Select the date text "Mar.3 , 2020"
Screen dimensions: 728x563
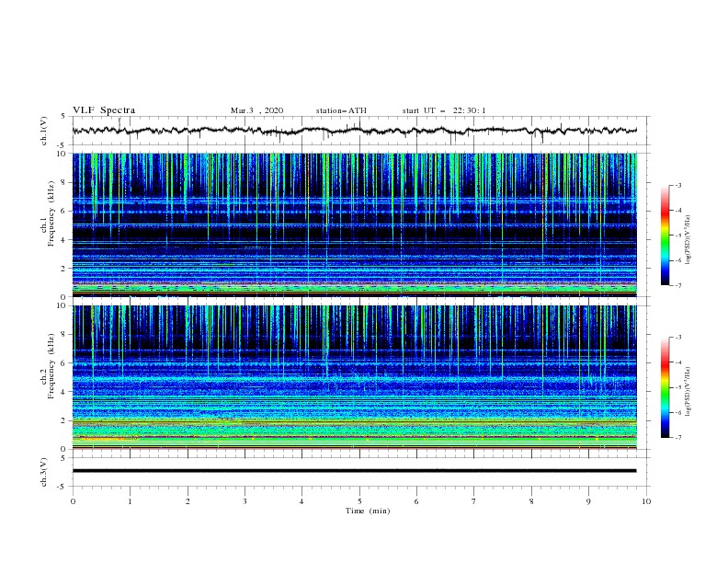click(256, 110)
